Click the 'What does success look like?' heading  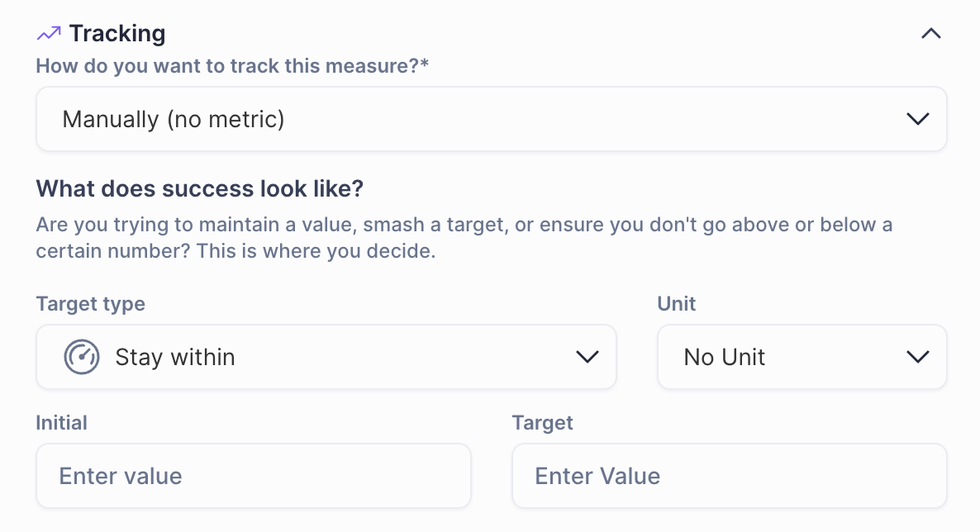click(199, 188)
